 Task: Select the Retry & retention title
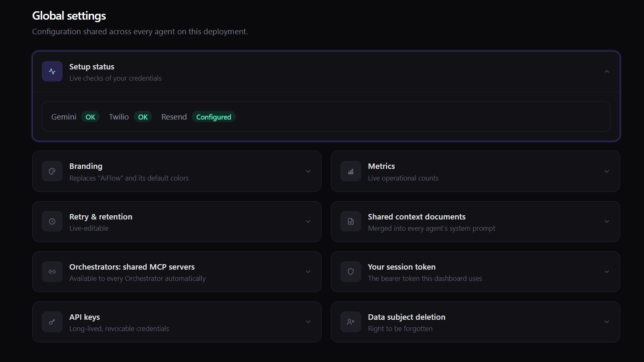pos(101,217)
